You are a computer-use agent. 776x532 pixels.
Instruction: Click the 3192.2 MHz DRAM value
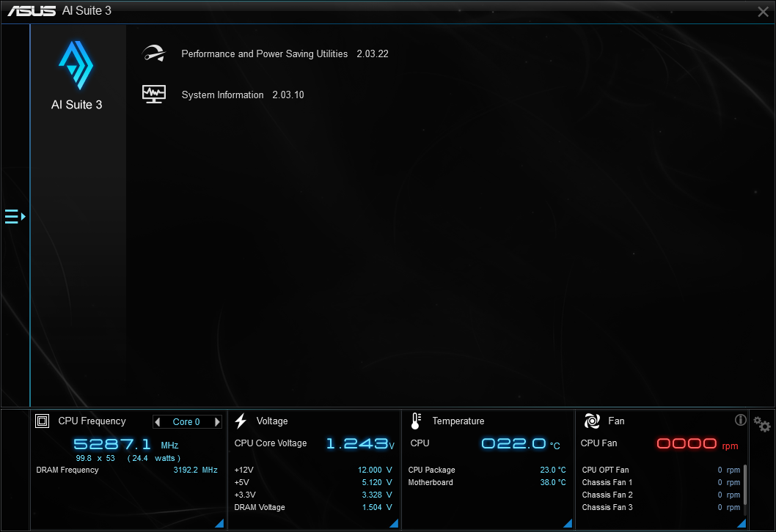coord(196,470)
